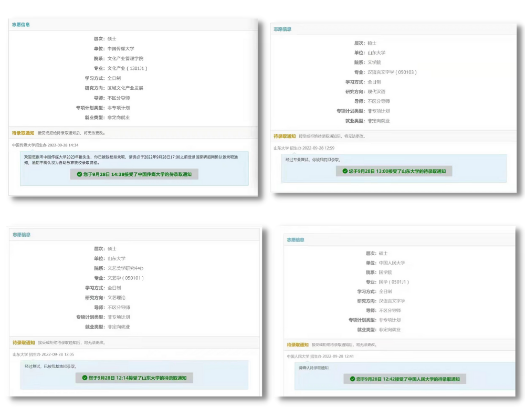Click the 中国传媒大学 招生办 14:34 sender line
Image resolution: width=525 pixels, height=420 pixels.
pyautogui.click(x=45, y=145)
